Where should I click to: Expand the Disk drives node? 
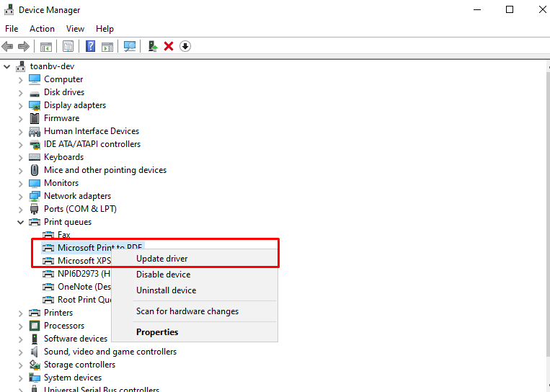coord(20,92)
